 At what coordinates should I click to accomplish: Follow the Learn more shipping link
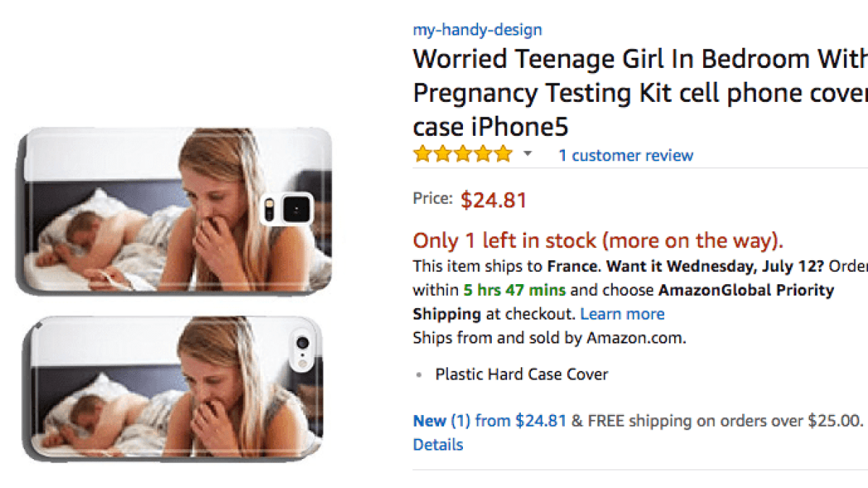click(622, 314)
